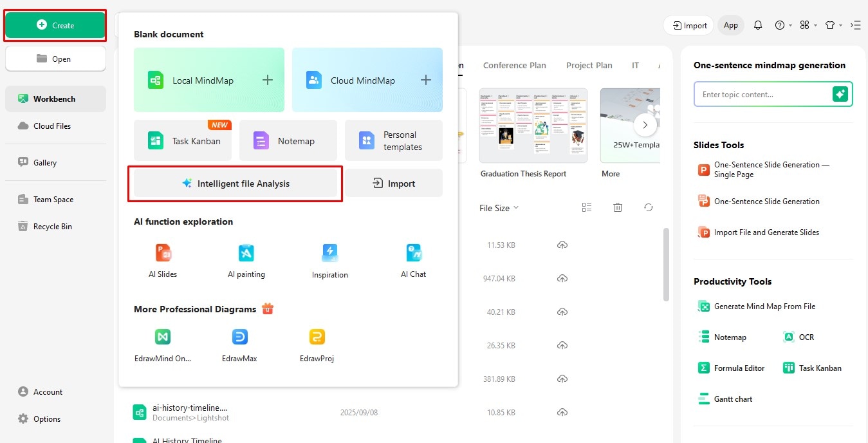Delete files using the trash icon
This screenshot has height=443, width=868.
617,207
